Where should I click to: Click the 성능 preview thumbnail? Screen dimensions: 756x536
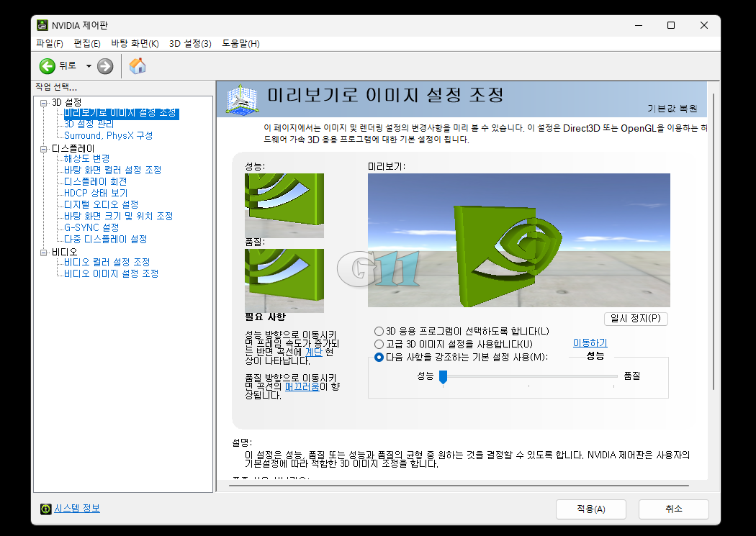point(284,206)
